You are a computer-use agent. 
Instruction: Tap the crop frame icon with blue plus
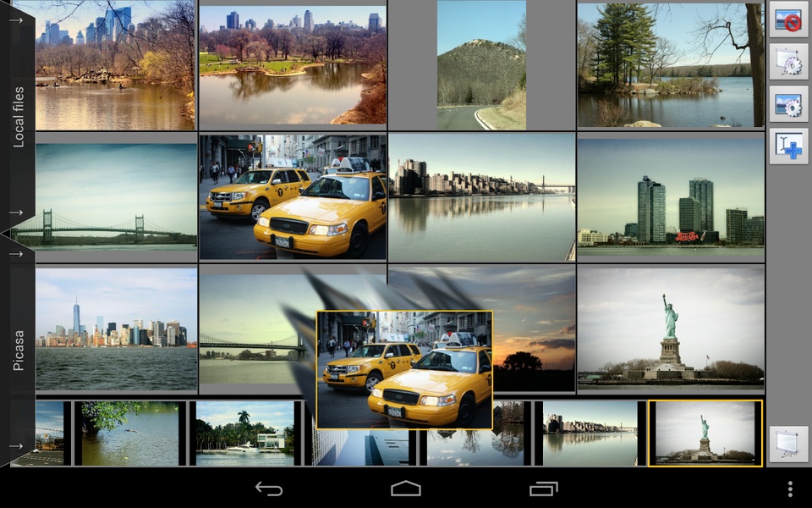coord(788,146)
